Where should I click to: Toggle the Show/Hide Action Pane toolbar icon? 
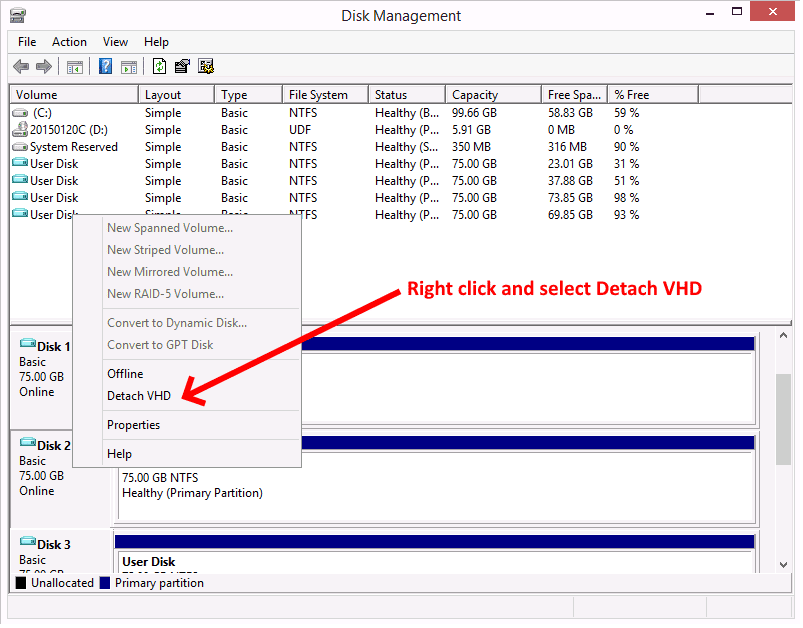129,67
